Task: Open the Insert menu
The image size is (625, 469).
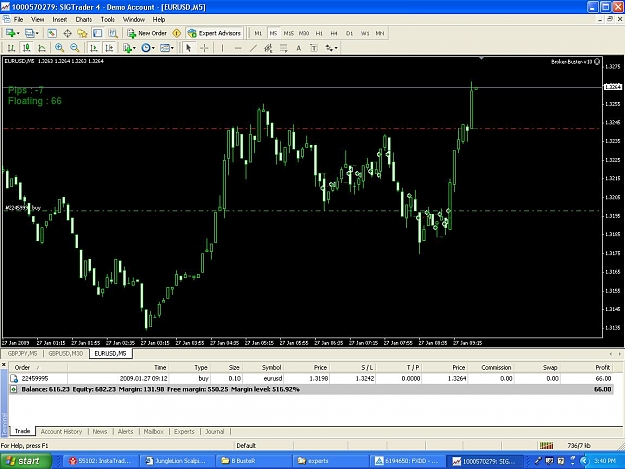Action: (60, 20)
